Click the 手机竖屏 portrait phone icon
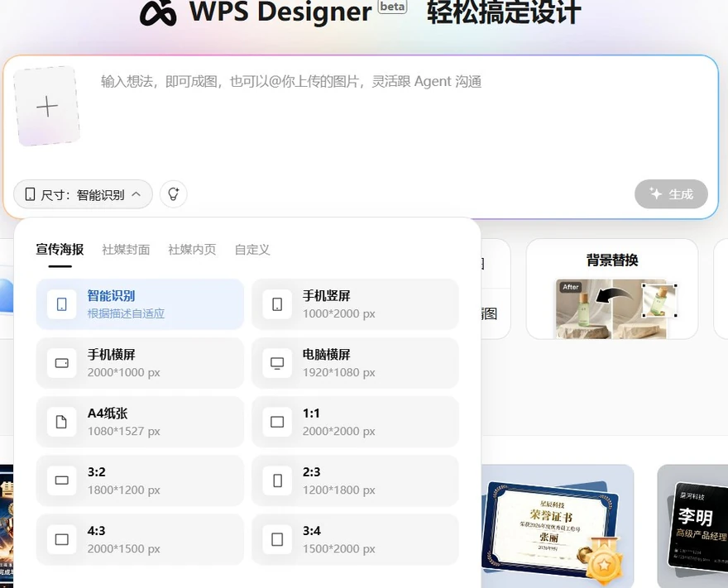Screen dimensions: 728x588 pyautogui.click(x=277, y=304)
